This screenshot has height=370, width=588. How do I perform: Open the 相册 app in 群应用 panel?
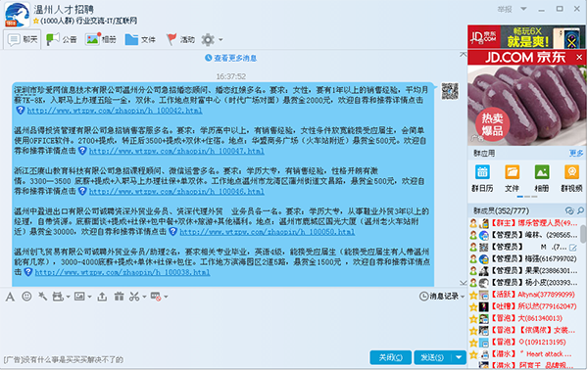542,178
